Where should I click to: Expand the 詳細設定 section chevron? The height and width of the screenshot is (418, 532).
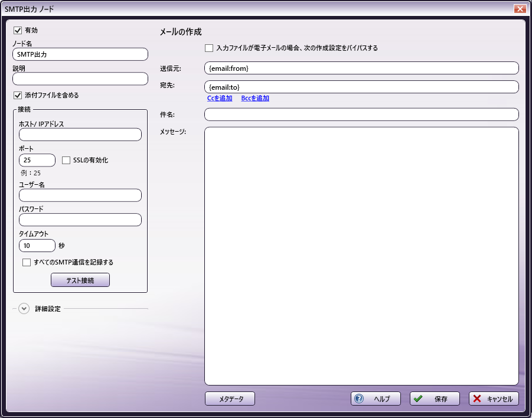[24, 309]
